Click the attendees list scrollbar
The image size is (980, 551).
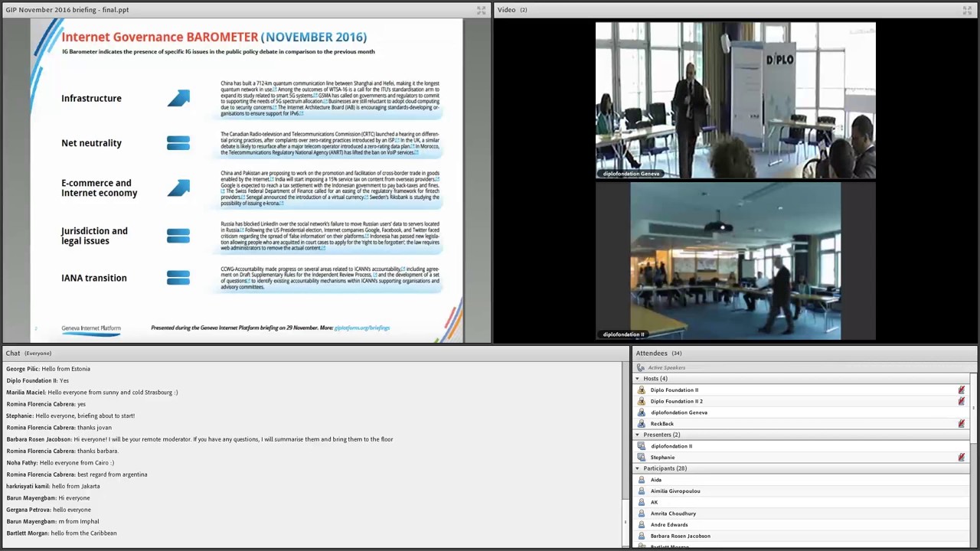pos(973,459)
